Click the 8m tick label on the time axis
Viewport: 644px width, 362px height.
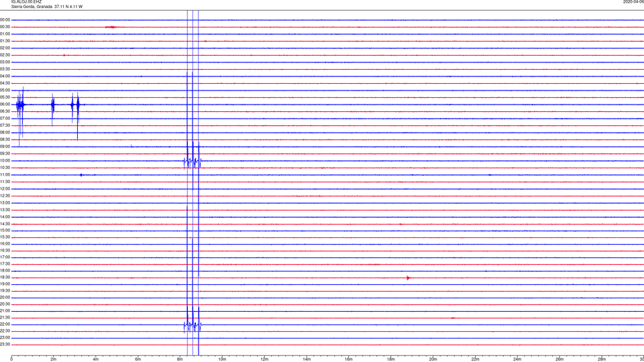[180, 359]
